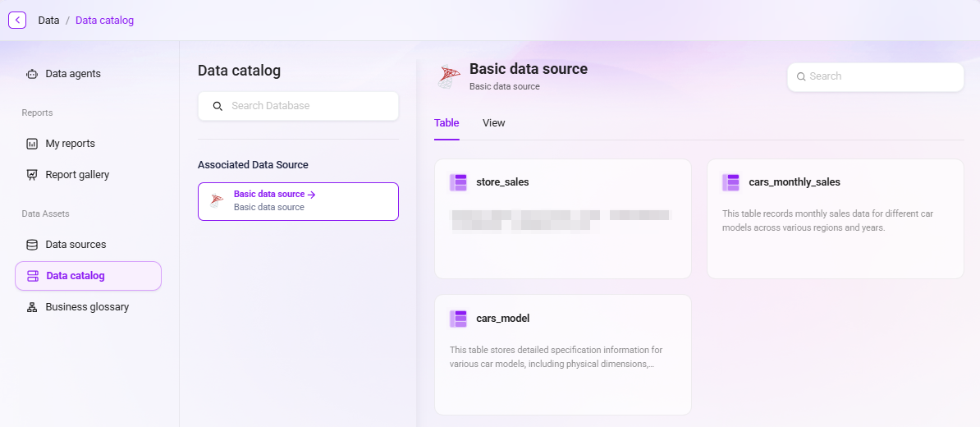The width and height of the screenshot is (980, 427).
Task: Open Business glossary
Action: [88, 307]
